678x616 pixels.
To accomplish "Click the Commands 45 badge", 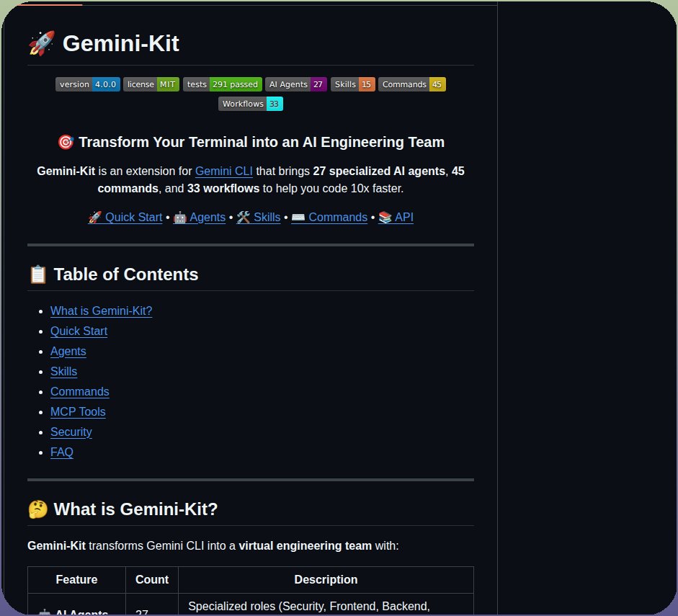I will (x=412, y=84).
